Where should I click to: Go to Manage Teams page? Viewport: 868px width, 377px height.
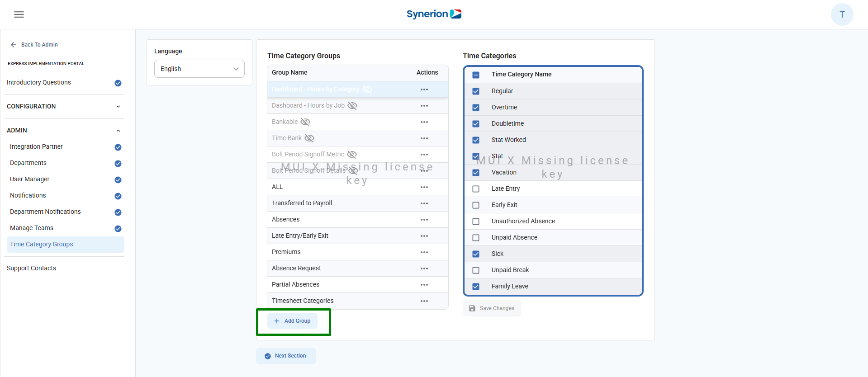click(32, 228)
